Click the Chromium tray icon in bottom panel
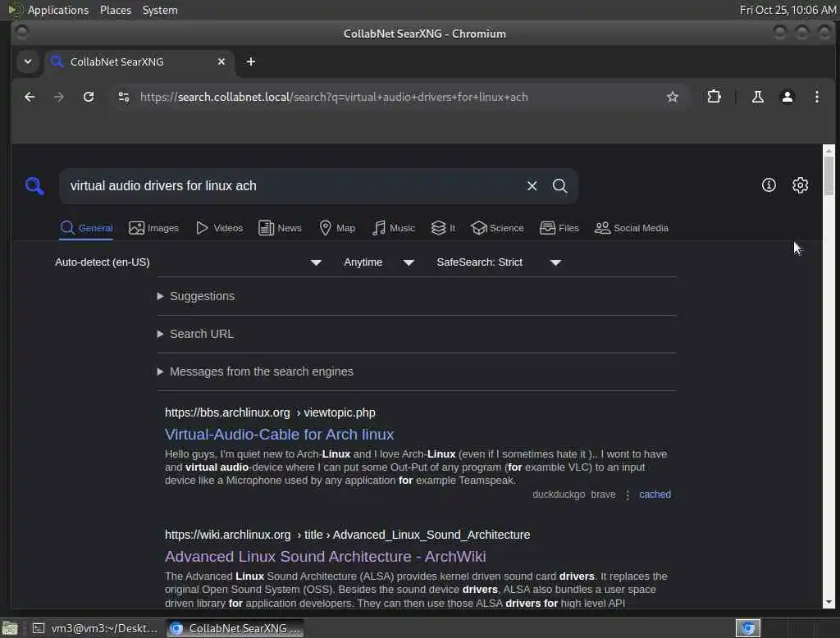840x638 pixels. 748,628
